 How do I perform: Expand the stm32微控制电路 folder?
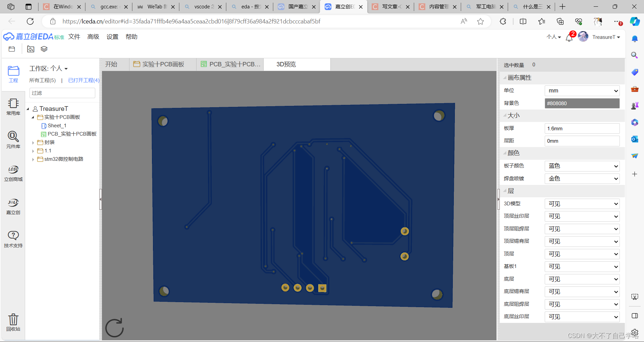[33, 159]
